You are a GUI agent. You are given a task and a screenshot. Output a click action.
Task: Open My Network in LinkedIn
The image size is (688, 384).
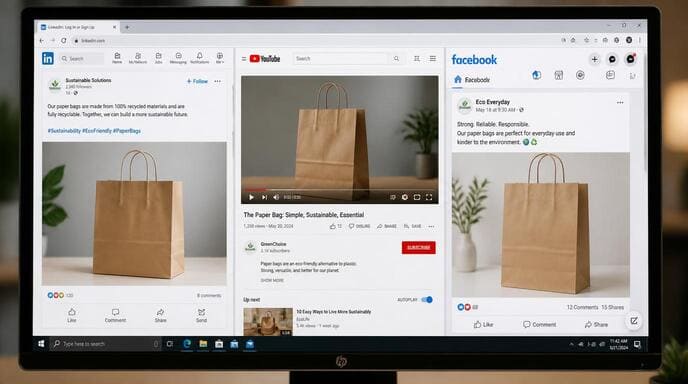click(138, 58)
